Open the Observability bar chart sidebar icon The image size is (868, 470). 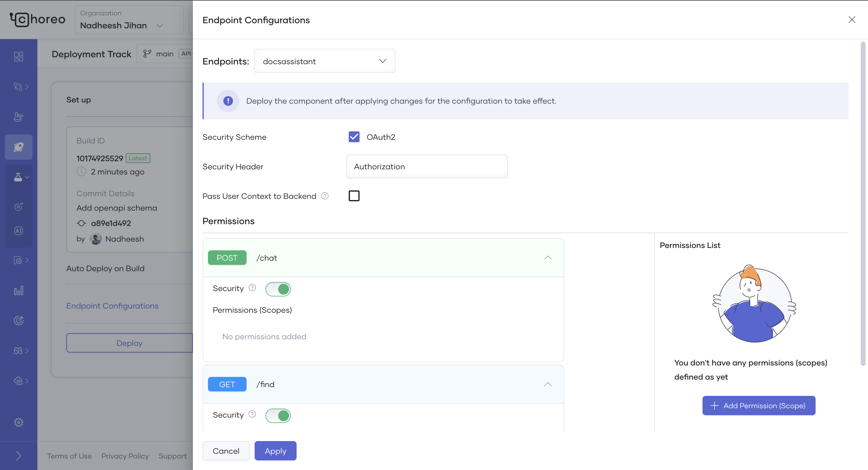(x=18, y=290)
